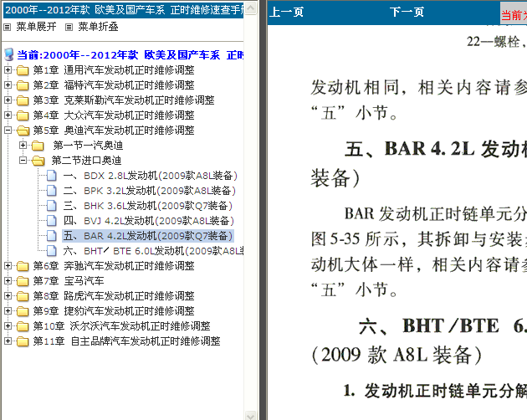Open 四、BVJ 4.2L发动机 section
The image size is (527, 420).
coord(149,221)
